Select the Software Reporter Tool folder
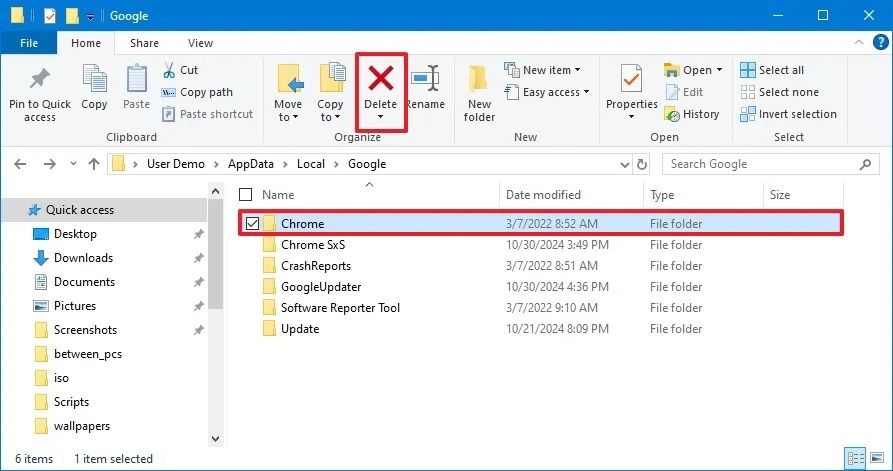The width and height of the screenshot is (893, 471). click(340, 308)
